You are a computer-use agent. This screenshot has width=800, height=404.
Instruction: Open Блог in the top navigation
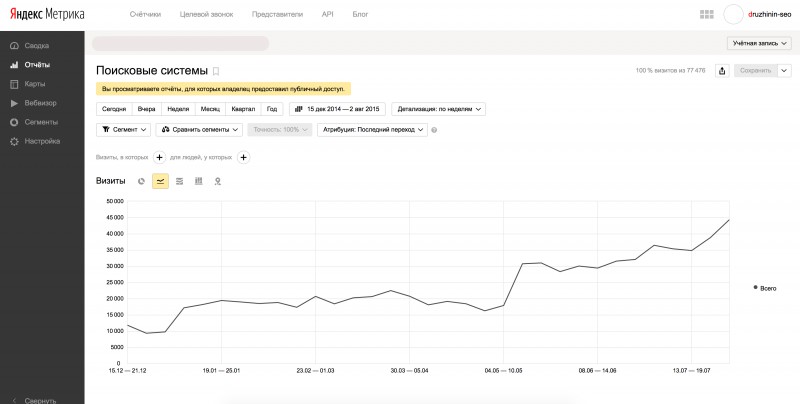click(x=360, y=14)
